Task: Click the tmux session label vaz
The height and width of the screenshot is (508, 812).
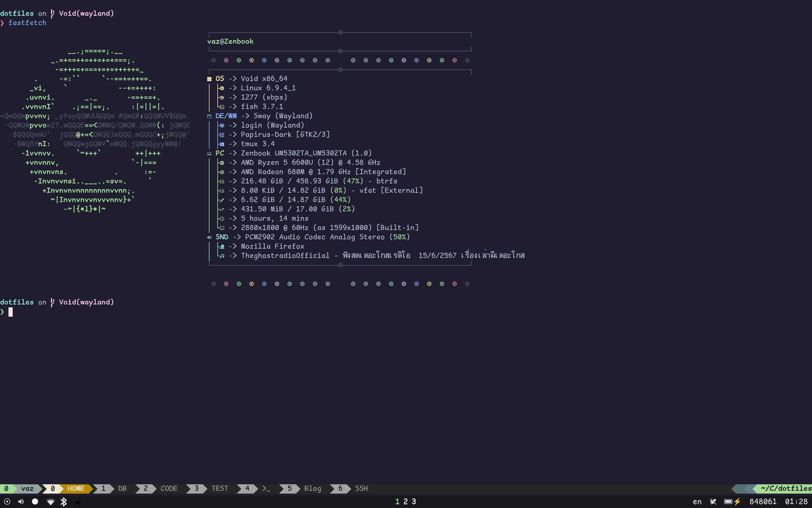Action: point(27,489)
